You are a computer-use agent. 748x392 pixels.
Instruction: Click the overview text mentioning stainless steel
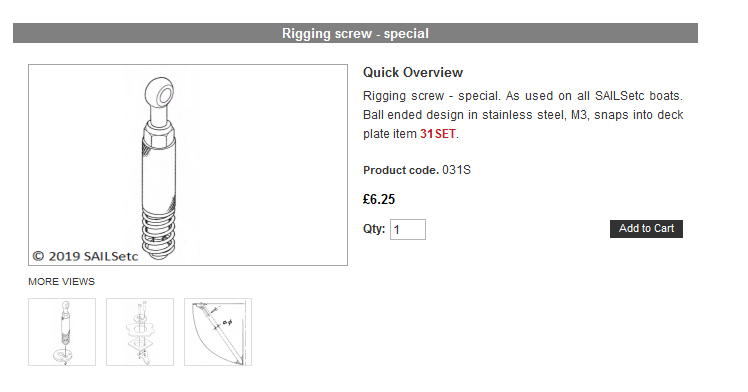523,115
